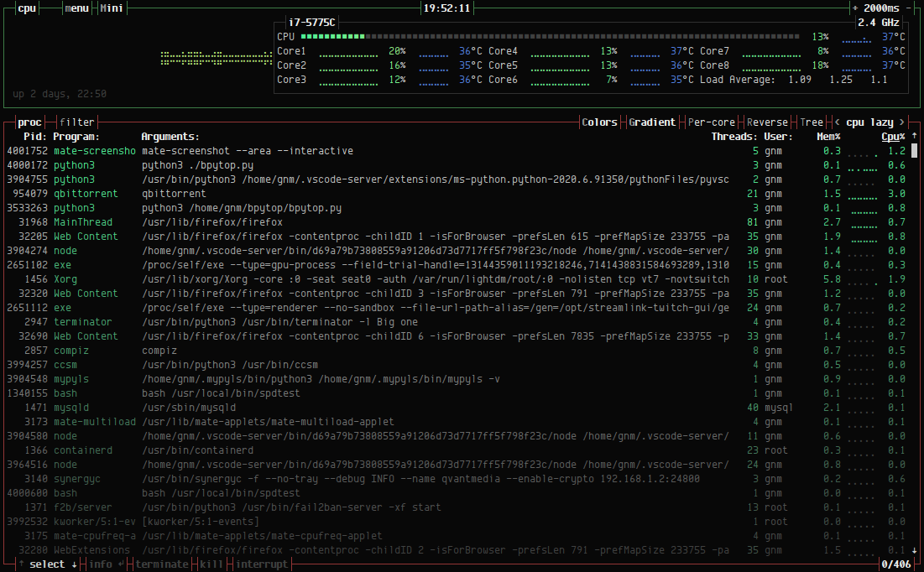Toggle Reverse sorting of processes
The height and width of the screenshot is (572, 924).
766,122
